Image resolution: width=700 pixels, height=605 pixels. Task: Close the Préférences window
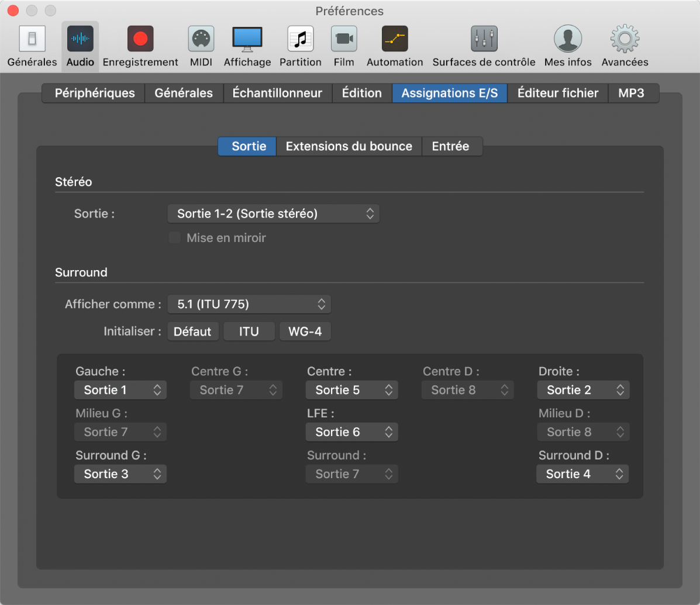(x=13, y=11)
